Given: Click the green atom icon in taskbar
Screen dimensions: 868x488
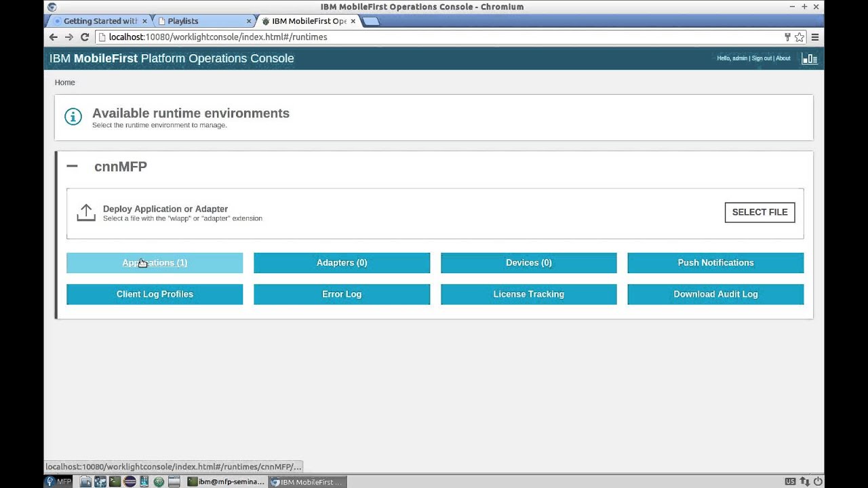Looking at the screenshot, I should [159, 482].
